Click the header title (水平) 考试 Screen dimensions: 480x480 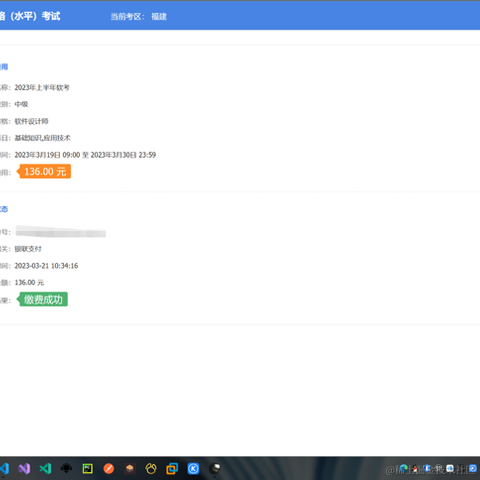tap(35, 16)
